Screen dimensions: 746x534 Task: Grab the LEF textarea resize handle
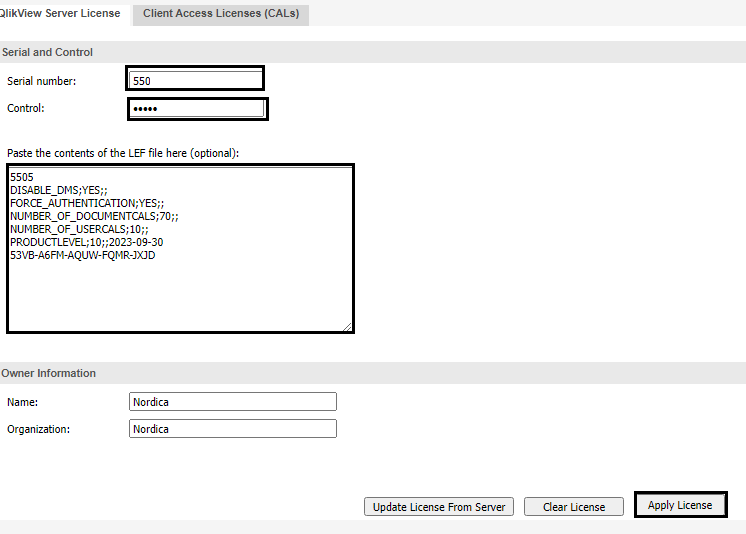347,326
